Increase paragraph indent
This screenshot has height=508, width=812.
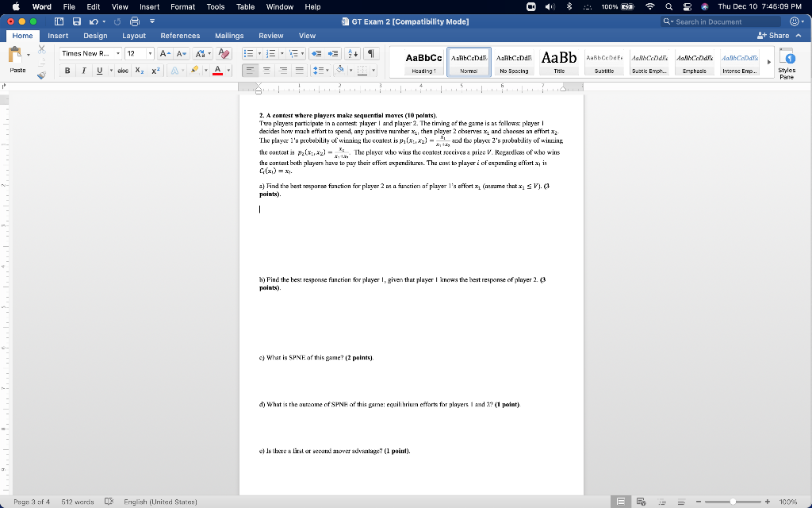coord(333,53)
